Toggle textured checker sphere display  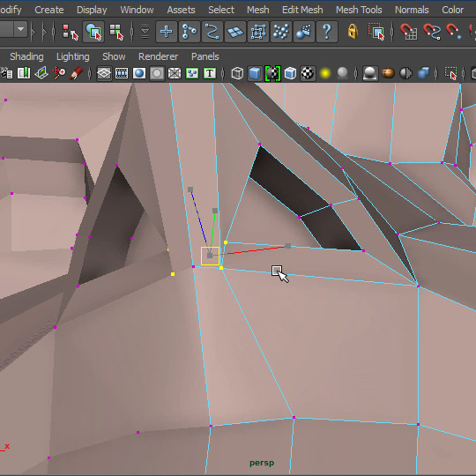click(x=308, y=73)
